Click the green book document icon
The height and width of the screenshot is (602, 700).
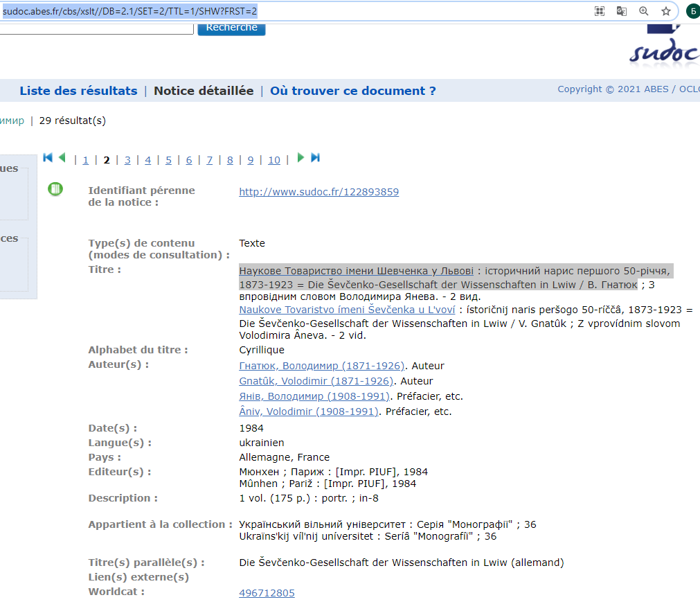pyautogui.click(x=55, y=189)
